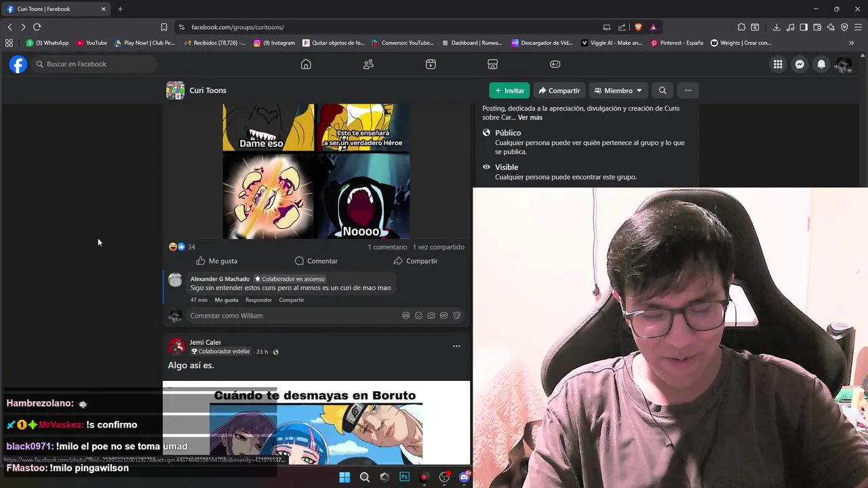Viewport: 868px width, 488px height.
Task: Select the Curi Toons | Facebook tab
Action: tap(56, 9)
